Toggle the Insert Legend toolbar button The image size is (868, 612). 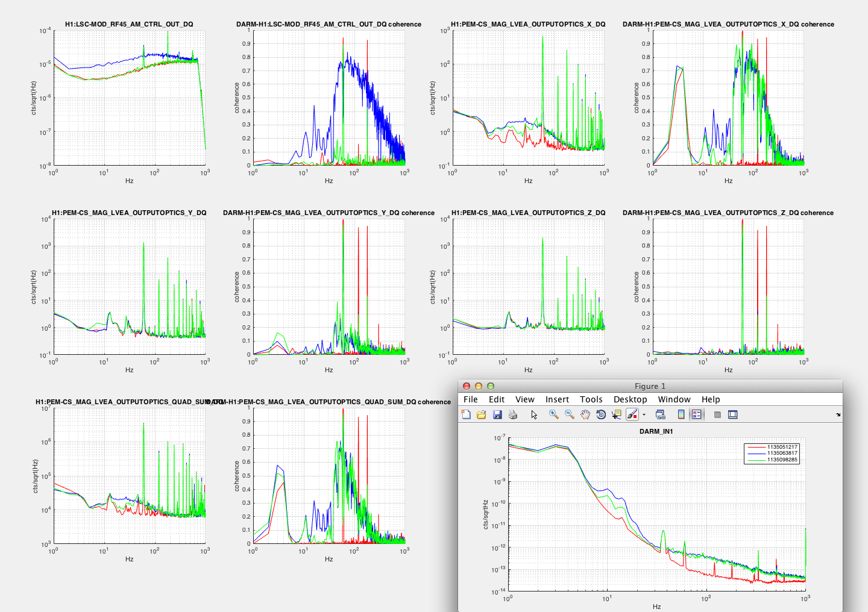click(x=696, y=414)
